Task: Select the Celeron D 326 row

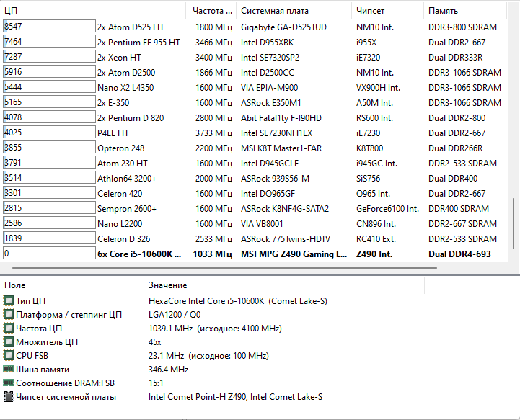Action: tap(254, 239)
